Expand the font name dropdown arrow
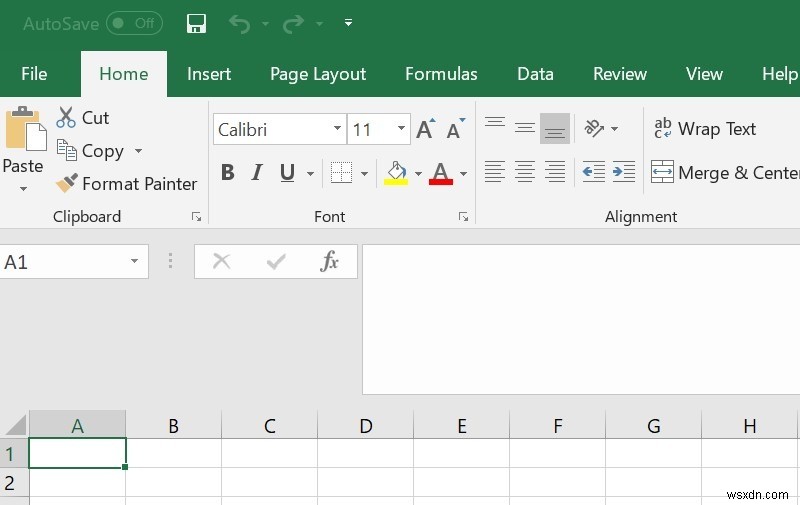 point(337,129)
